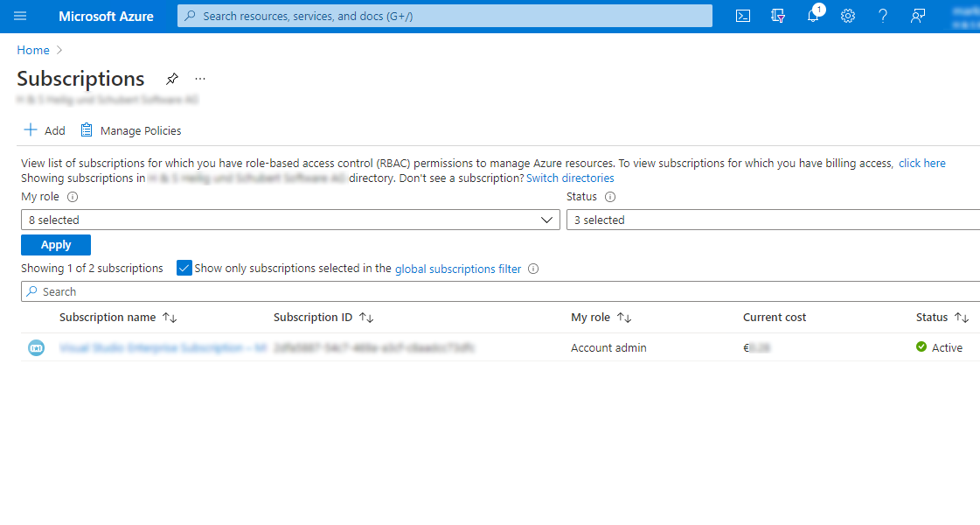The width and height of the screenshot is (980, 525).
Task: Open the notifications bell
Action: [x=813, y=16]
